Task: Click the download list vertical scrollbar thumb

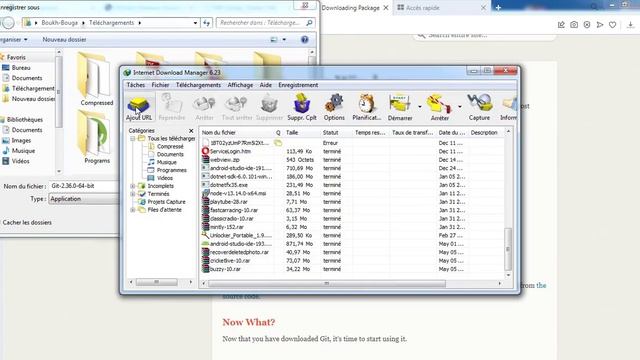Action: click(508, 249)
